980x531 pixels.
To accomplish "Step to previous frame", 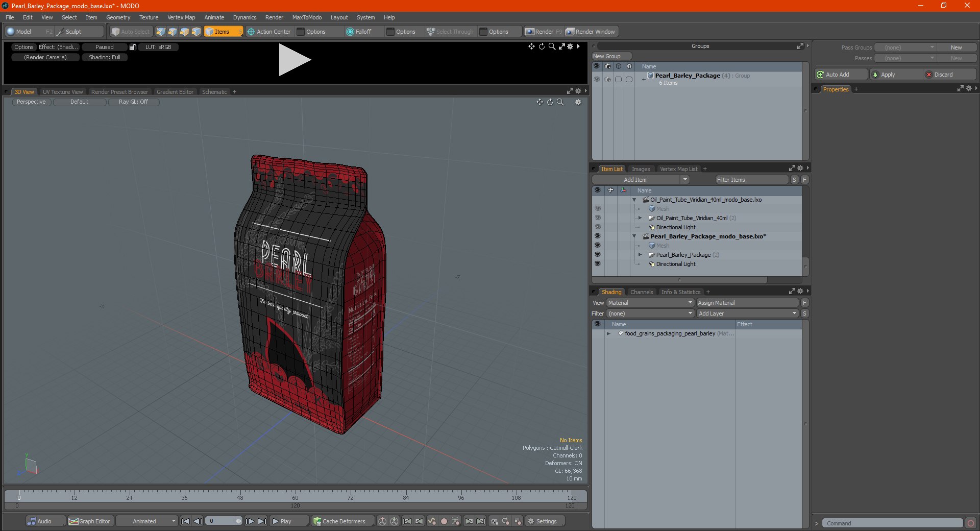I will pyautogui.click(x=198, y=521).
